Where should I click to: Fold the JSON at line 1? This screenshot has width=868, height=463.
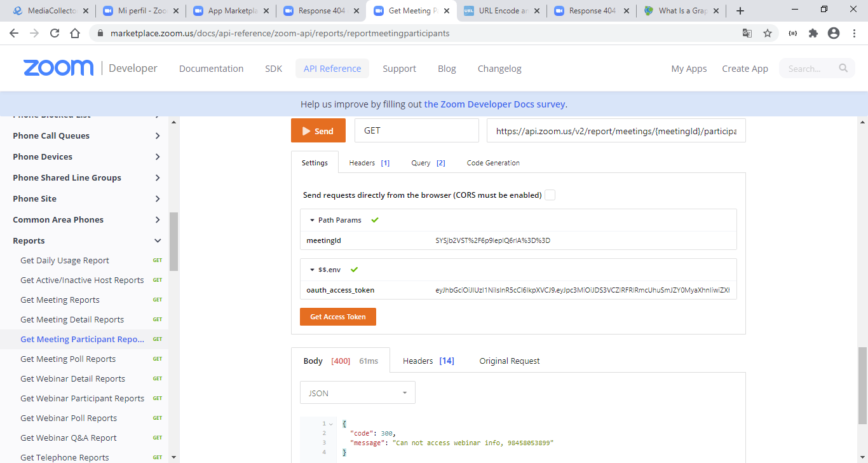coord(331,424)
